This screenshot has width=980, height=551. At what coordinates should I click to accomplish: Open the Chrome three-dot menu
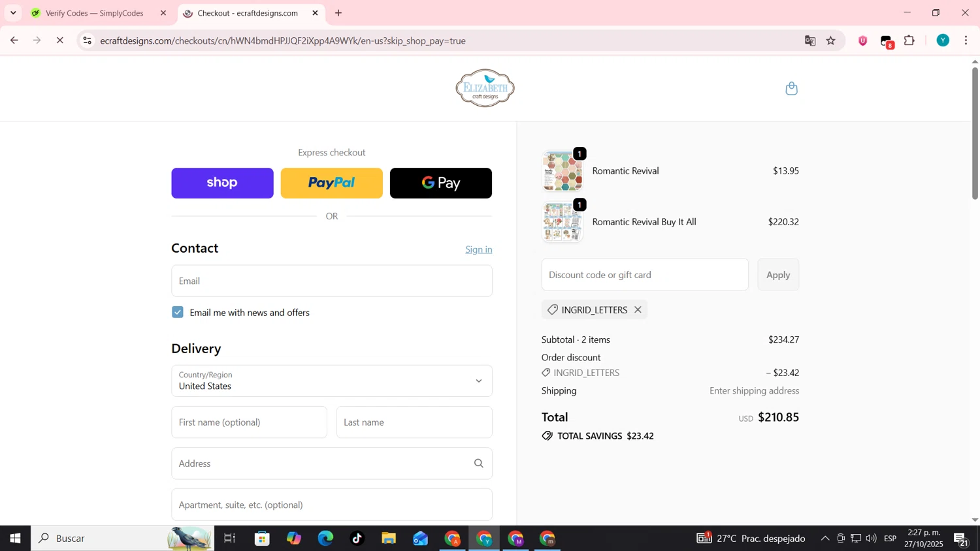tap(966, 40)
